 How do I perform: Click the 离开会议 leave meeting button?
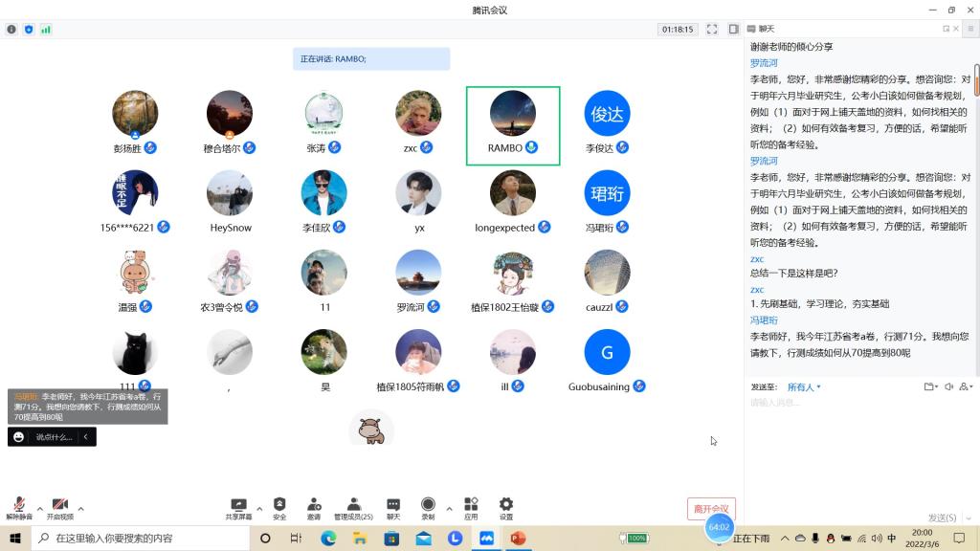click(711, 509)
